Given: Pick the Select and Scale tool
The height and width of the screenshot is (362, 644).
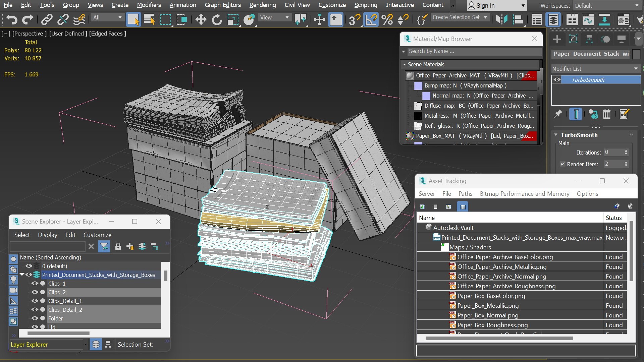Looking at the screenshot, I should [233, 20].
